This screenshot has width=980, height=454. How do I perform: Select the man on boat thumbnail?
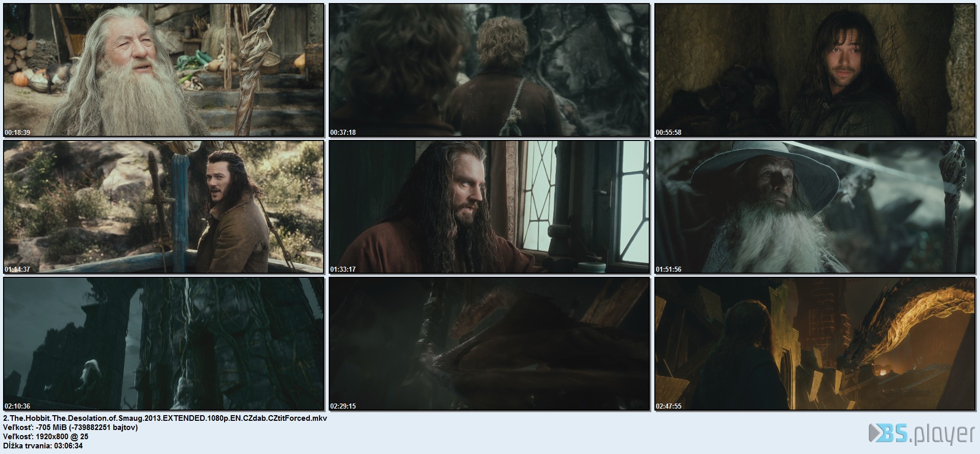point(163,207)
